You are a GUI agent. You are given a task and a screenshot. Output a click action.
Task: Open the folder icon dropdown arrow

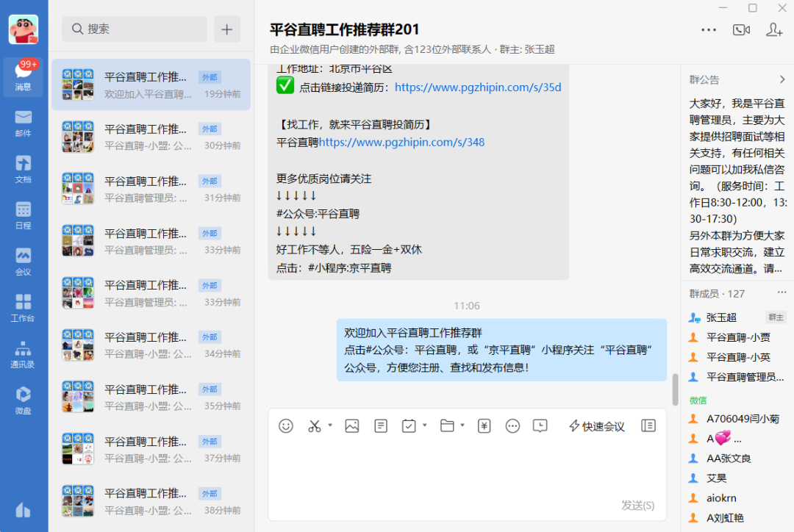tap(462, 425)
